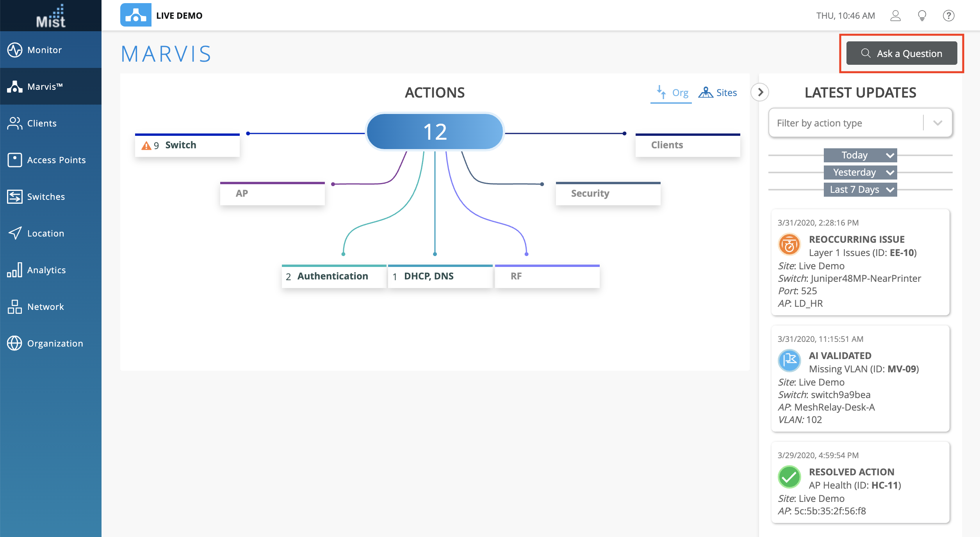Click the lightbulb icon in header
The width and height of the screenshot is (980, 537).
[922, 16]
